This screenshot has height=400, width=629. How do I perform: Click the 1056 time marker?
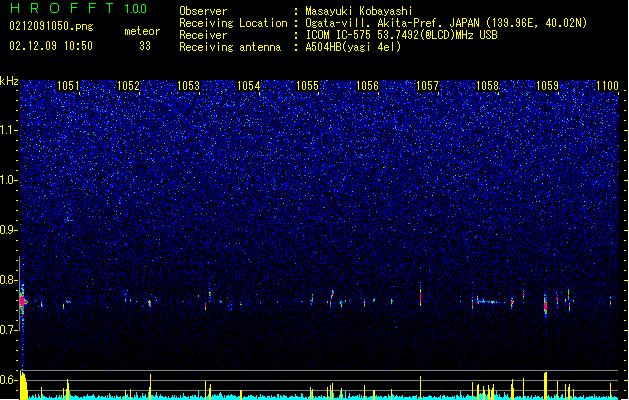point(367,86)
